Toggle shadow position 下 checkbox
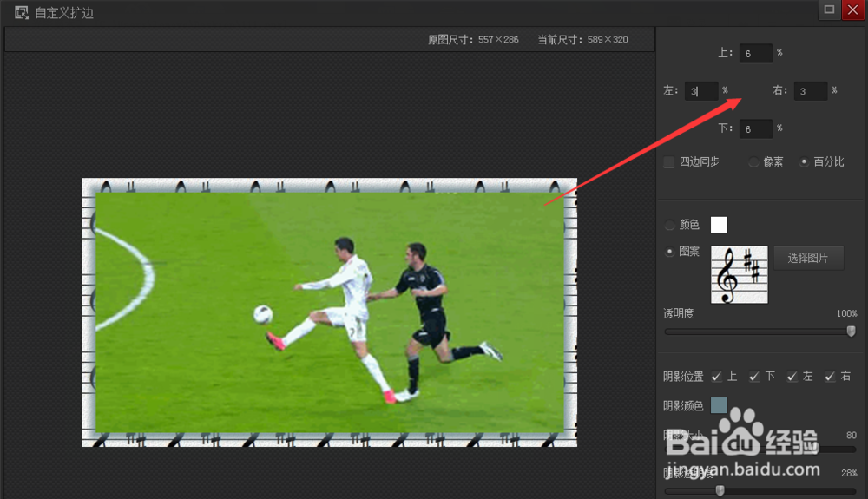Screen dimensions: 868x499 [754, 376]
